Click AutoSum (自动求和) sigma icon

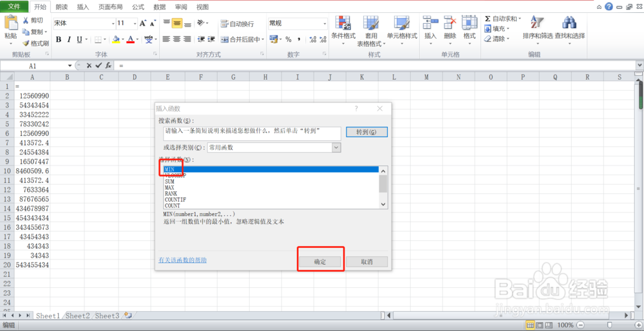tap(488, 19)
